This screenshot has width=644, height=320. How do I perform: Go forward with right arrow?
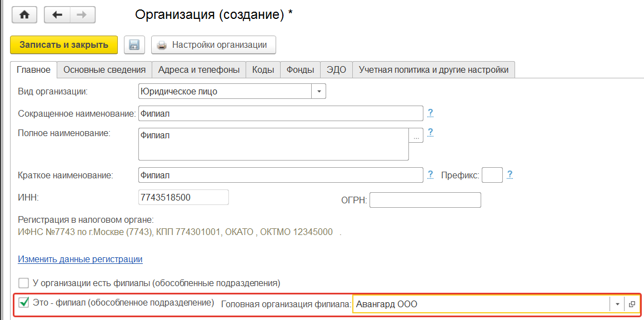82,15
